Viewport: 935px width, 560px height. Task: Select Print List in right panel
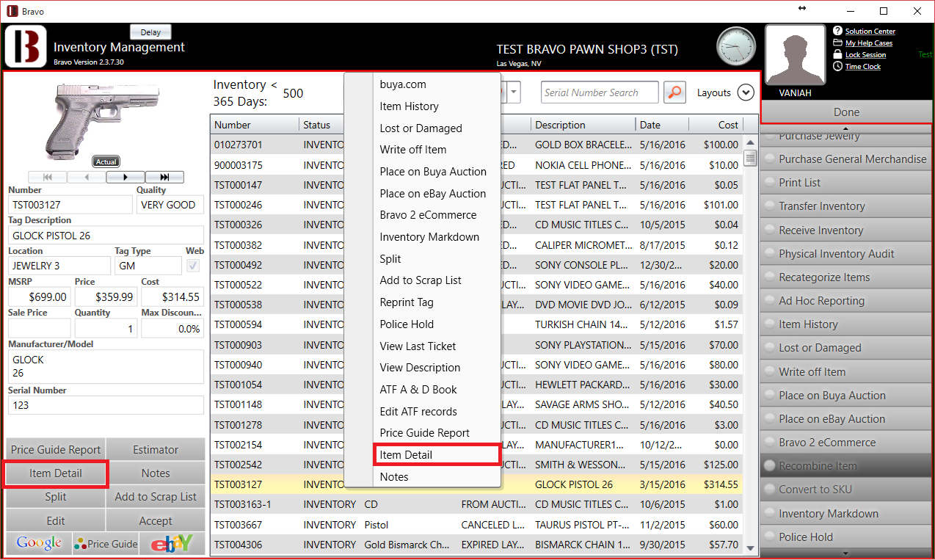tap(846, 183)
